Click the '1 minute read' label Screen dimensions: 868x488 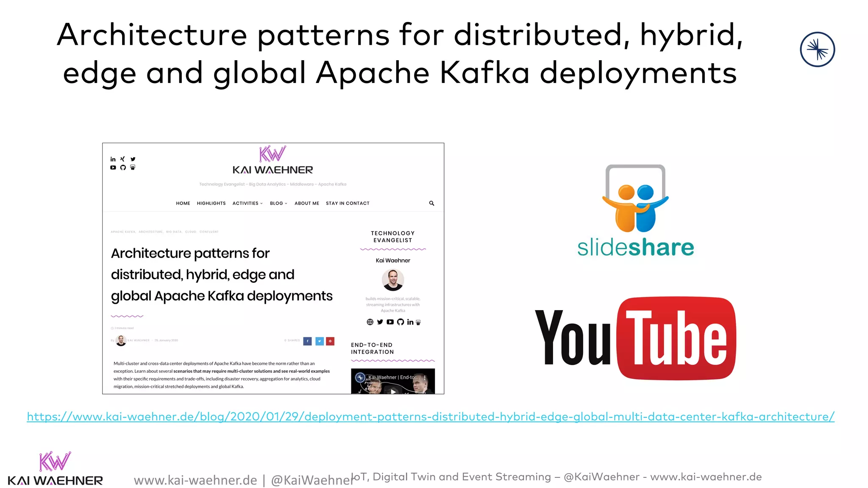pos(124,328)
